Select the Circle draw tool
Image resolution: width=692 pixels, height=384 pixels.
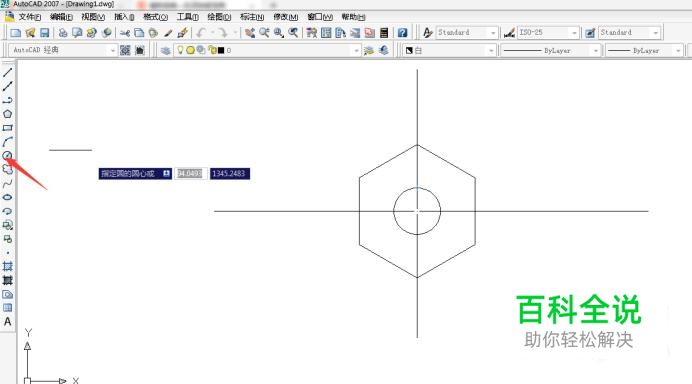pyautogui.click(x=8, y=155)
